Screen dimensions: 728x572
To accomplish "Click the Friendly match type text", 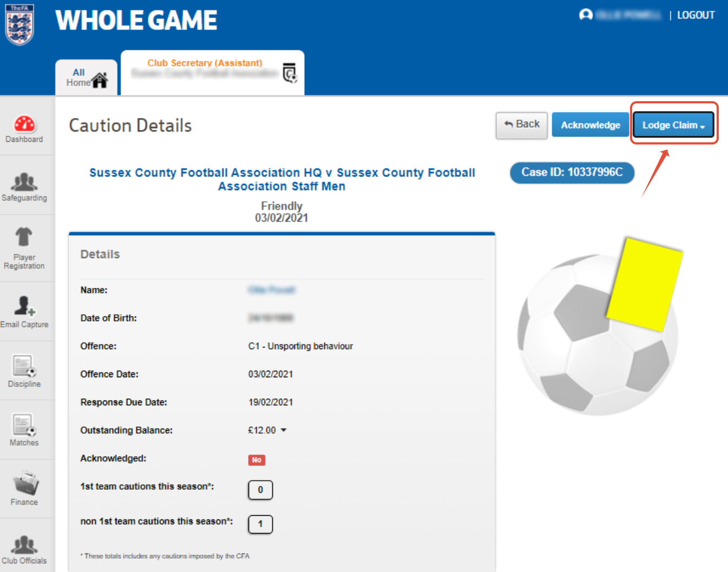I will pyautogui.click(x=281, y=206).
